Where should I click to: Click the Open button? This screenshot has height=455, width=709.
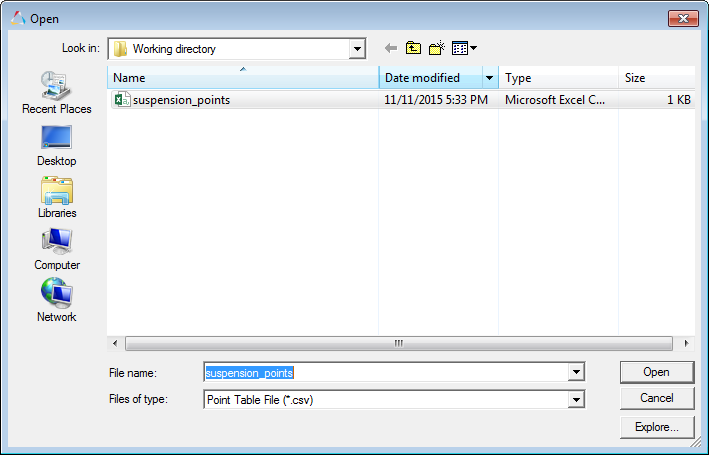click(657, 372)
